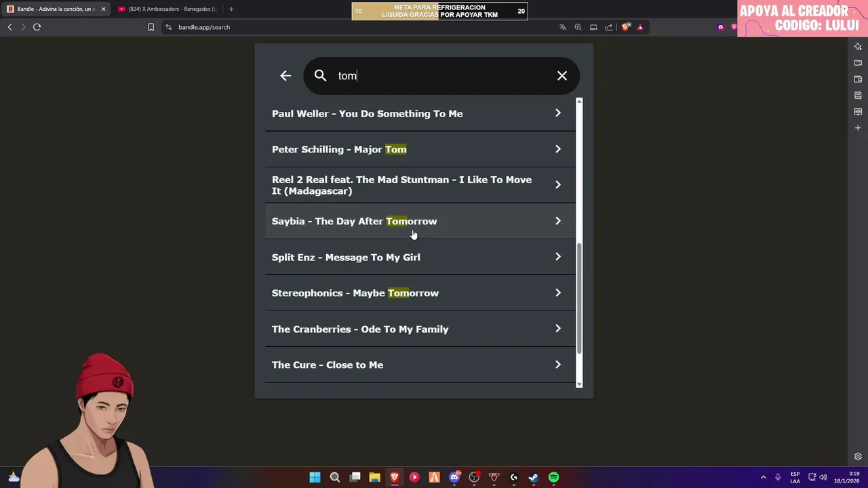The height and width of the screenshot is (488, 868).
Task: Open Leo AI in Brave sidebar
Action: tap(858, 46)
